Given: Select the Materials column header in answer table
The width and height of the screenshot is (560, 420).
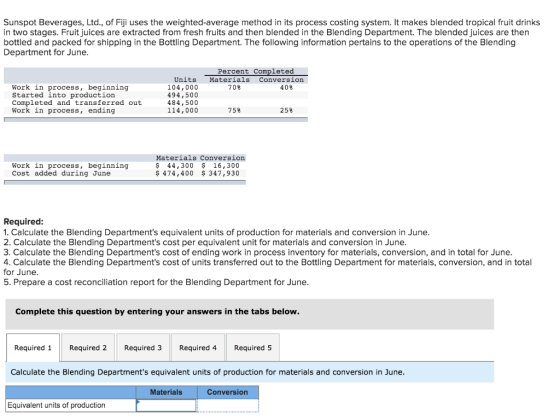Looking at the screenshot, I should (x=166, y=392).
